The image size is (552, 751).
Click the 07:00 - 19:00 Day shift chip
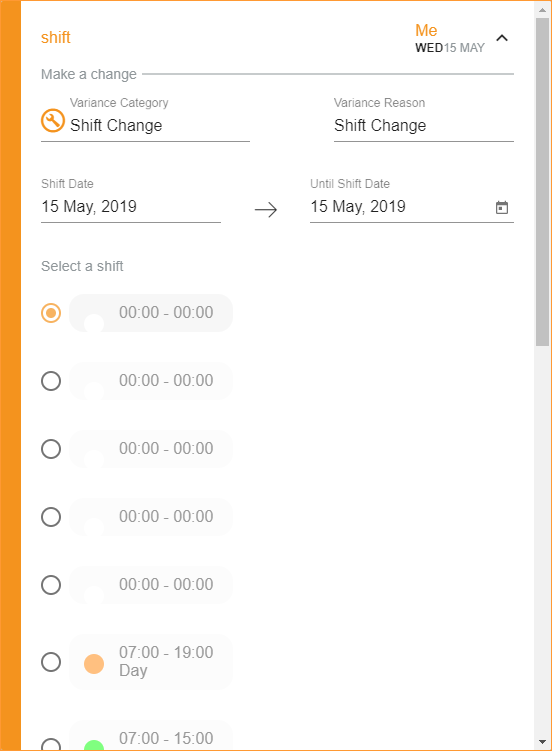point(151,662)
